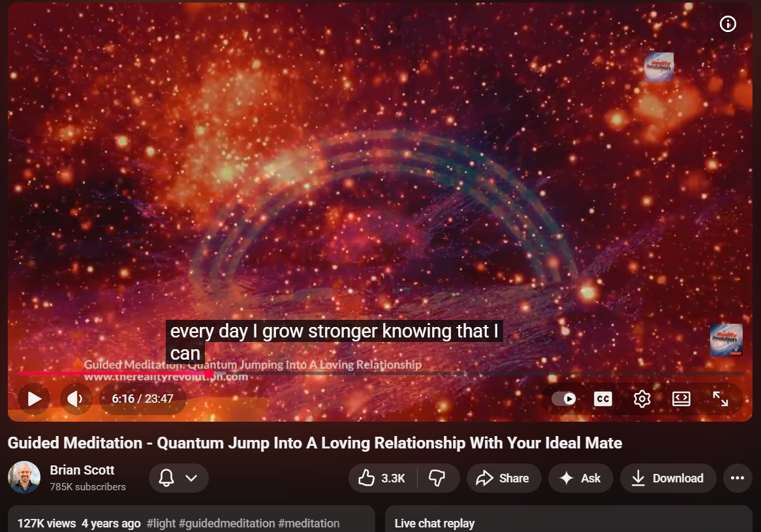
Task: Dislike the video with thumbs down
Action: pos(437,478)
